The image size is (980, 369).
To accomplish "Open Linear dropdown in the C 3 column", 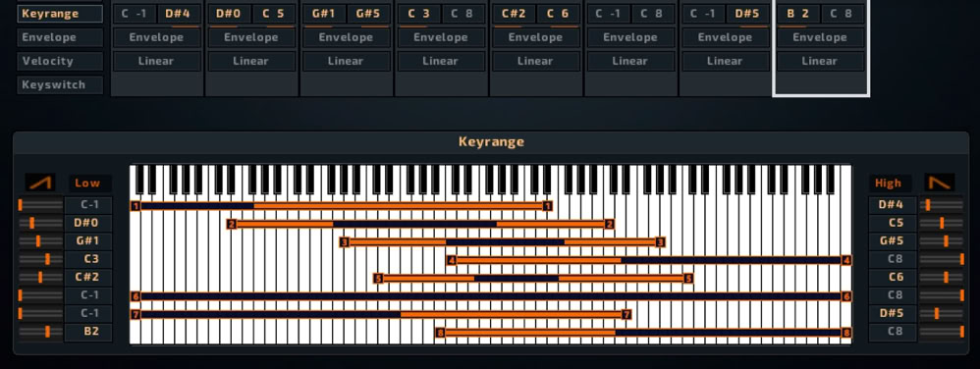I will point(441,61).
